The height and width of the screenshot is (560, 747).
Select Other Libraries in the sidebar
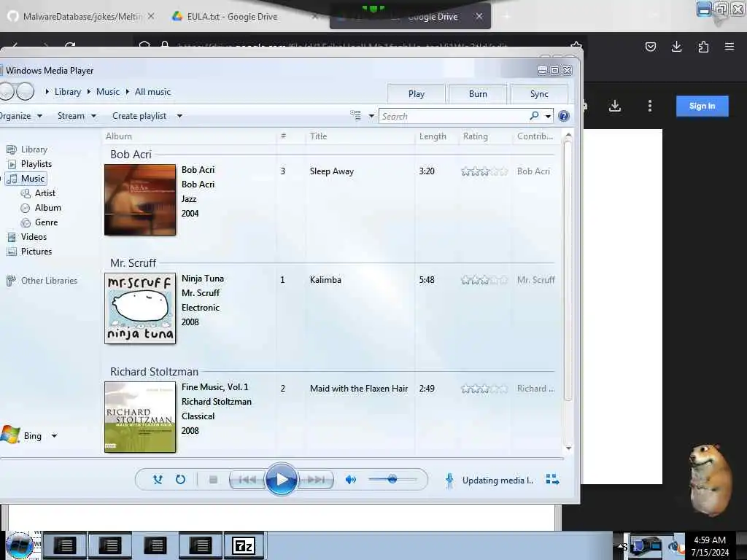coord(49,281)
